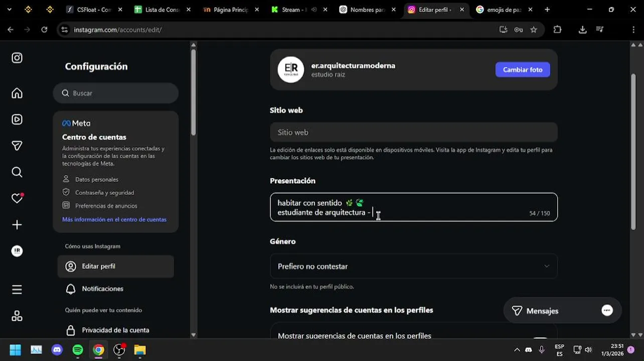Screen dimensions: 644x361
Task: Click the Sitio web input field
Action: (x=414, y=132)
